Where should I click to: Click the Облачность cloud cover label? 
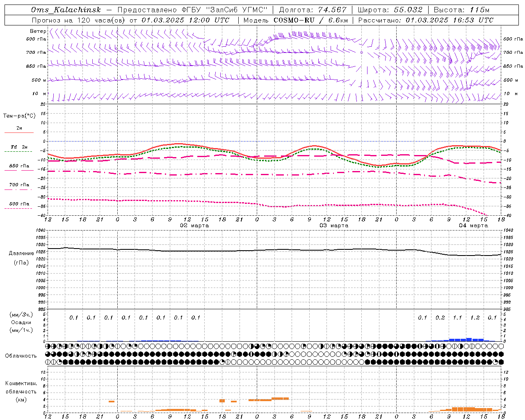click(x=21, y=356)
